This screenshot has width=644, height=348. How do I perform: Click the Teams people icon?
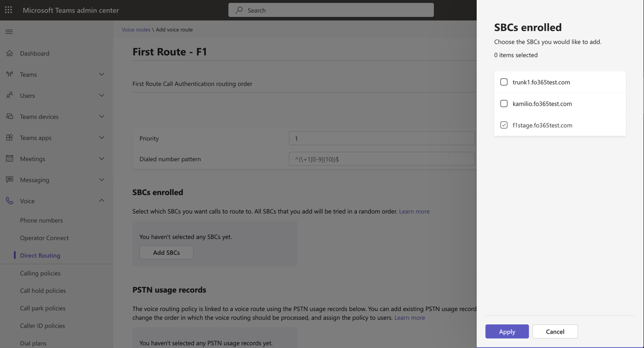click(9, 74)
